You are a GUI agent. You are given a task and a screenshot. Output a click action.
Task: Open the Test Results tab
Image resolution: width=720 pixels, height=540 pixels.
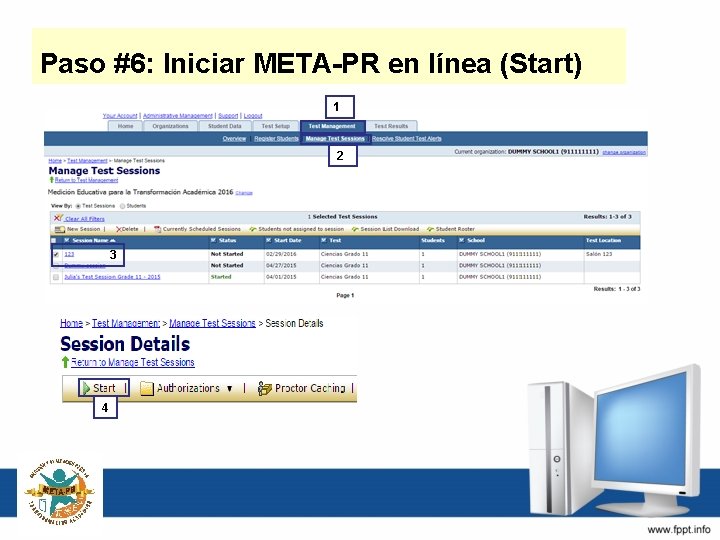point(391,126)
